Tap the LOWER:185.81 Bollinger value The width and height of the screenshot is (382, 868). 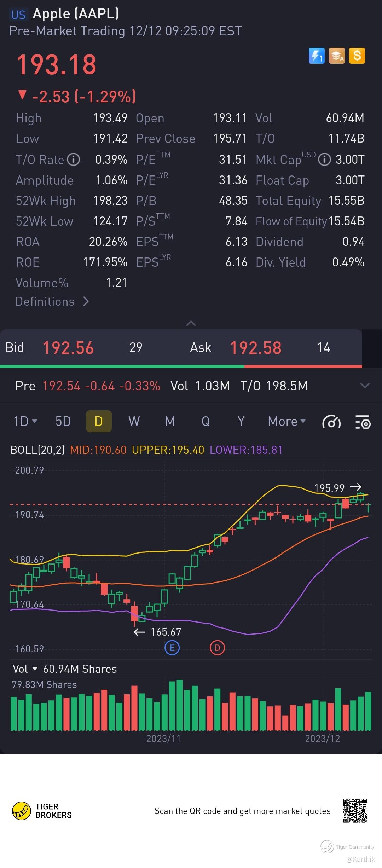[x=246, y=450]
